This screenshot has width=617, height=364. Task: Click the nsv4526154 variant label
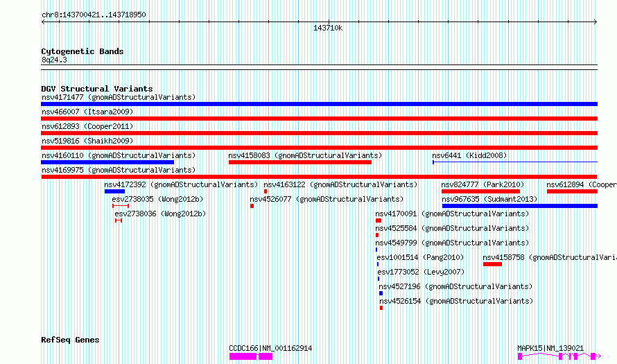tap(456, 301)
